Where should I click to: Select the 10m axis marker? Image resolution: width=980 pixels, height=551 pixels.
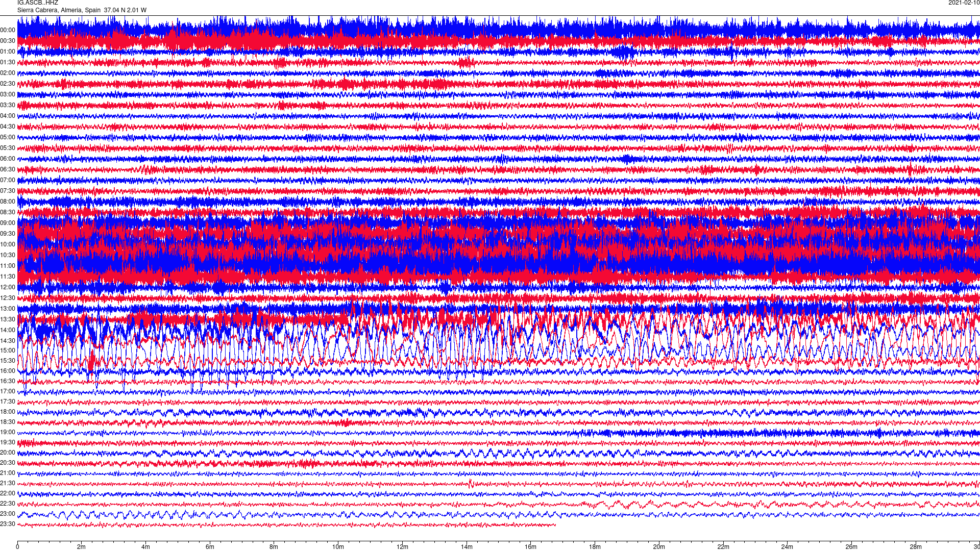338,547
